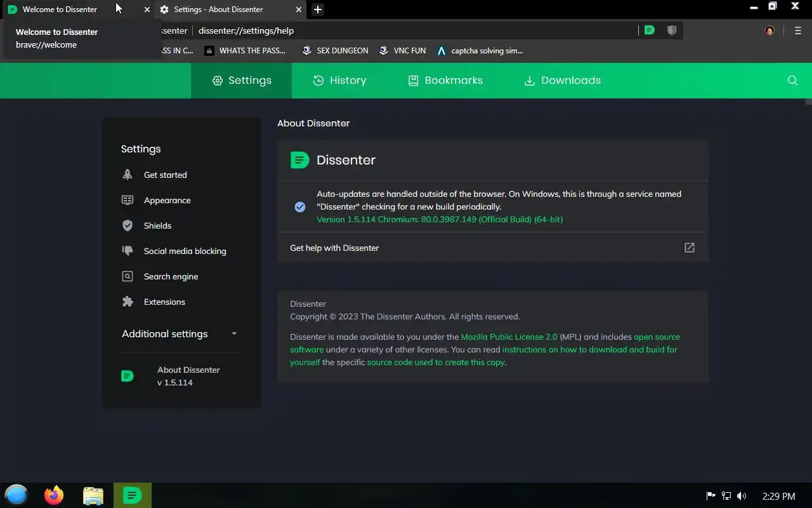812x508 pixels.
Task: Click the volume speaker icon in tray
Action: tap(742, 496)
